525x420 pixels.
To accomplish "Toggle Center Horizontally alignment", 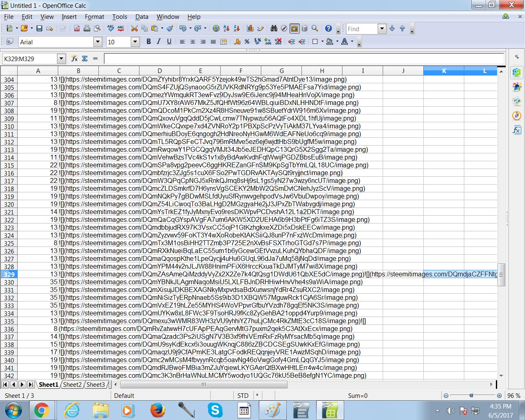I will 193,41.
